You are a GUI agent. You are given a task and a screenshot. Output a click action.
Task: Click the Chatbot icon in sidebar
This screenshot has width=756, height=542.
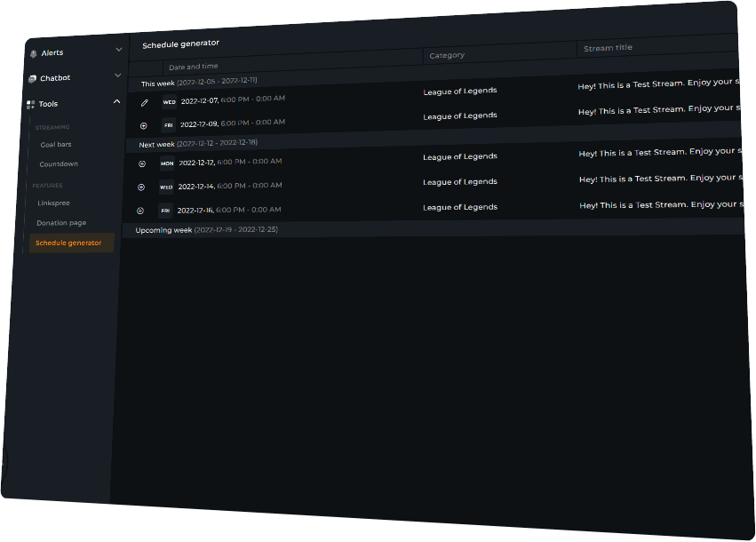[x=32, y=79]
